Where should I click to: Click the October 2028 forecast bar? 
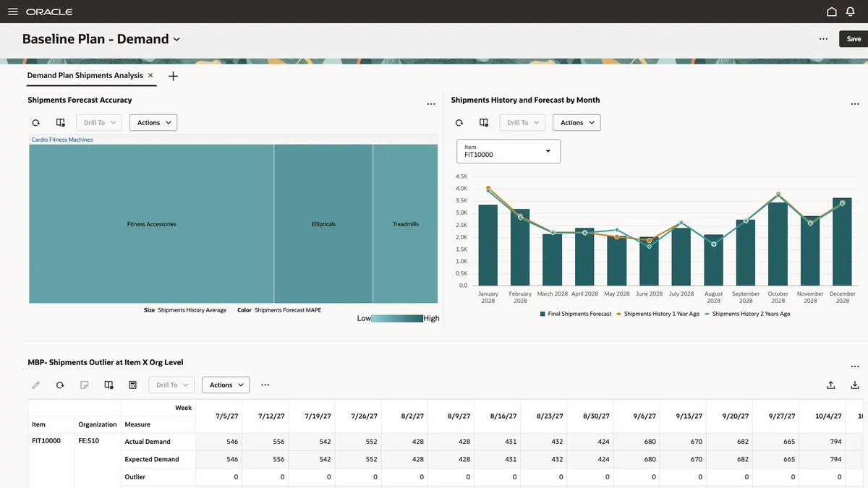(x=778, y=244)
